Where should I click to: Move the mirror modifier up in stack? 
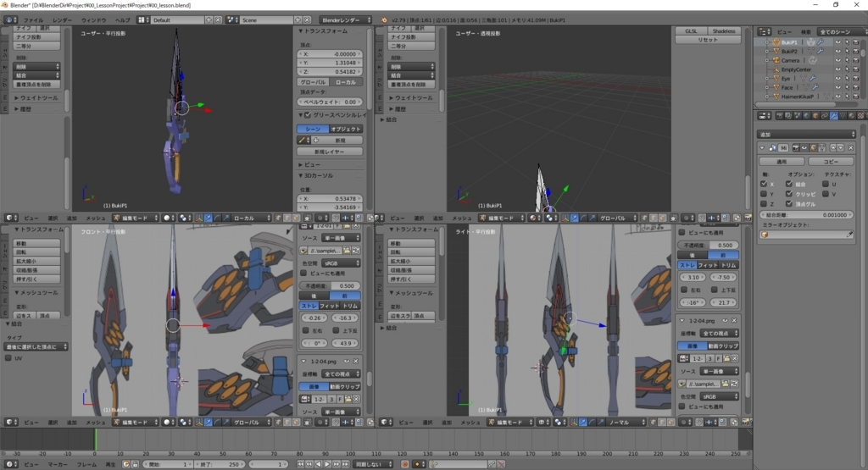point(833,147)
